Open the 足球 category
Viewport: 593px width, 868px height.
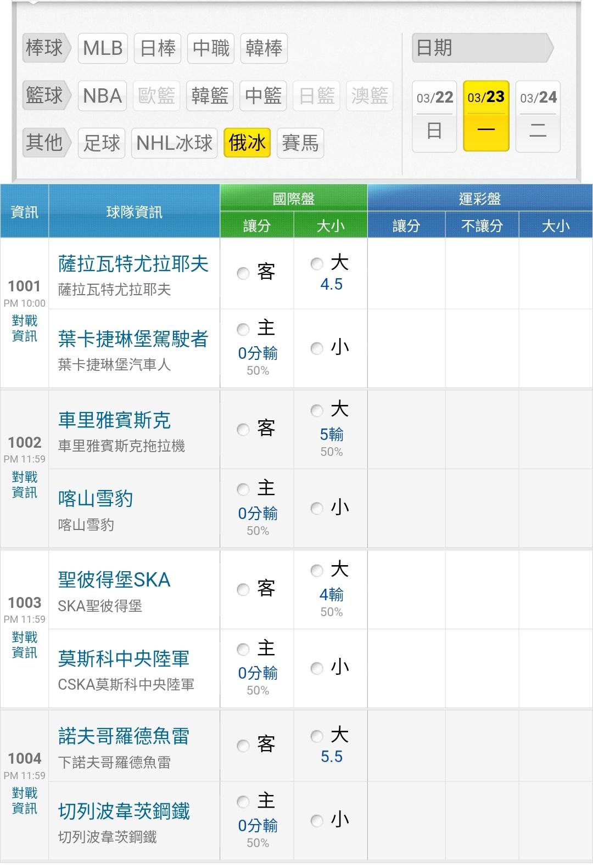(x=102, y=143)
